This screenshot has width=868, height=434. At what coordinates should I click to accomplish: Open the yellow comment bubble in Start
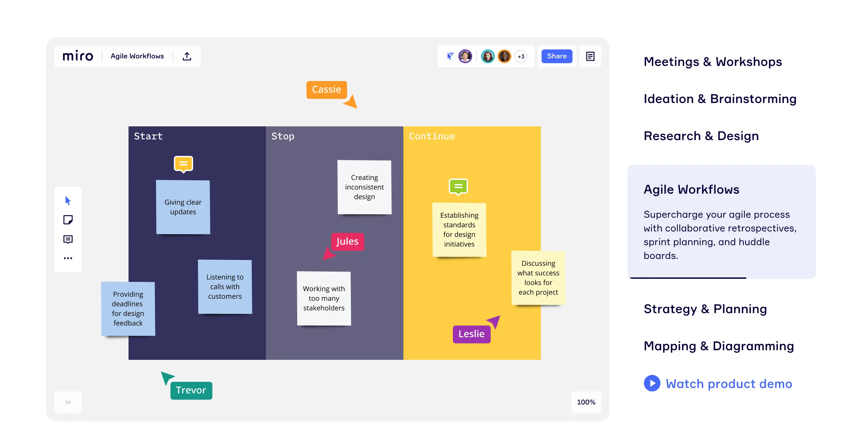(x=183, y=164)
